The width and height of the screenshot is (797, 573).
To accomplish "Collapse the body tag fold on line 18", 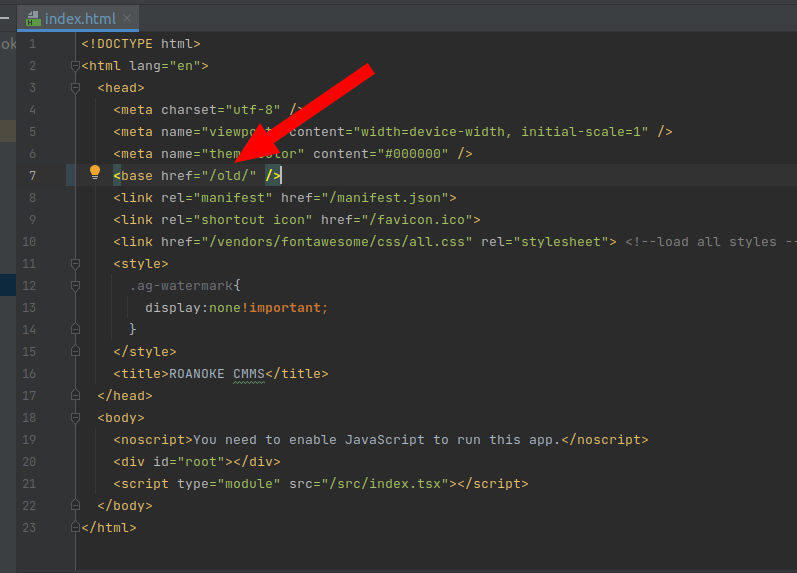I will click(x=75, y=417).
